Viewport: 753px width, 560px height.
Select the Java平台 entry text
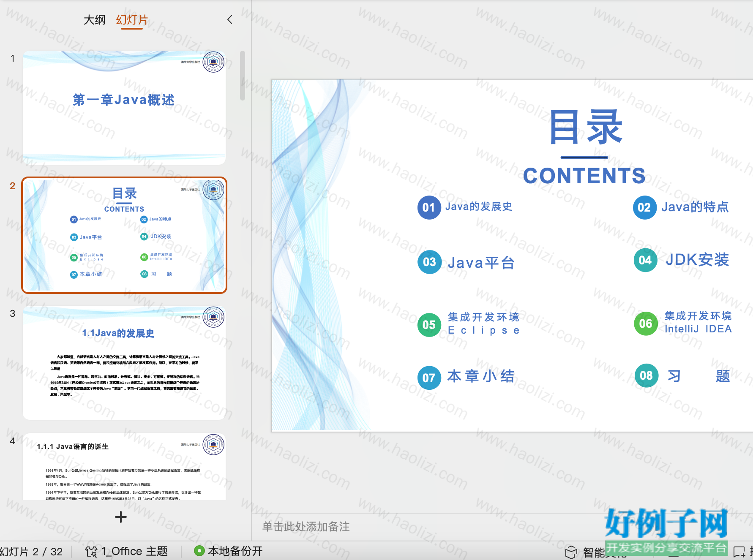pos(481,263)
